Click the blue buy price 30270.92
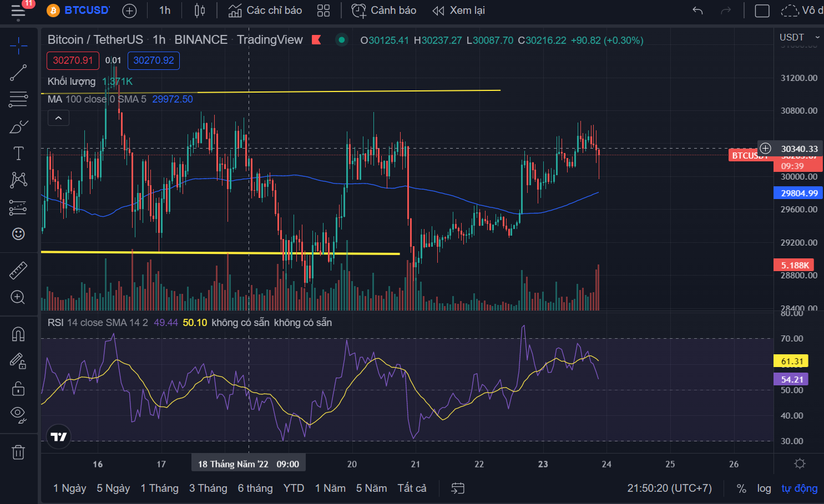 pos(154,60)
